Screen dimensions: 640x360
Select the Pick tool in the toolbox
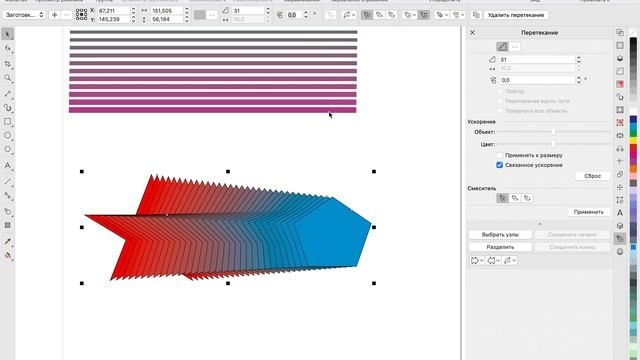click(7, 34)
